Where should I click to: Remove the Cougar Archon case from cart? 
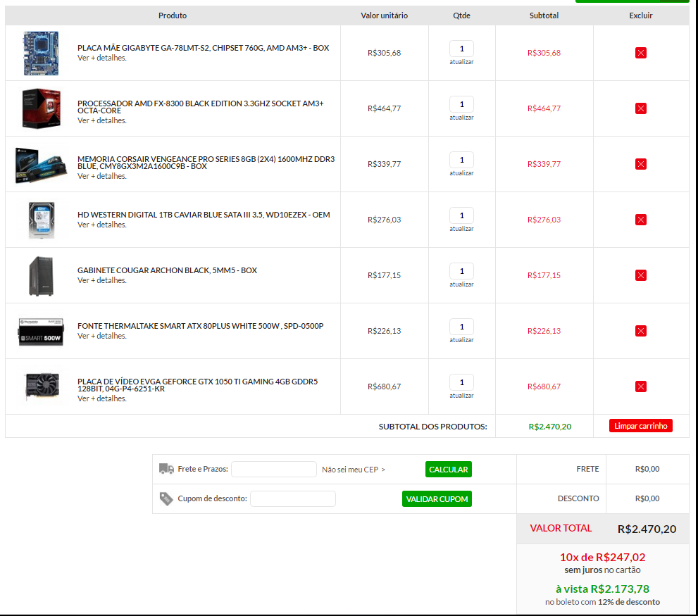pyautogui.click(x=640, y=275)
